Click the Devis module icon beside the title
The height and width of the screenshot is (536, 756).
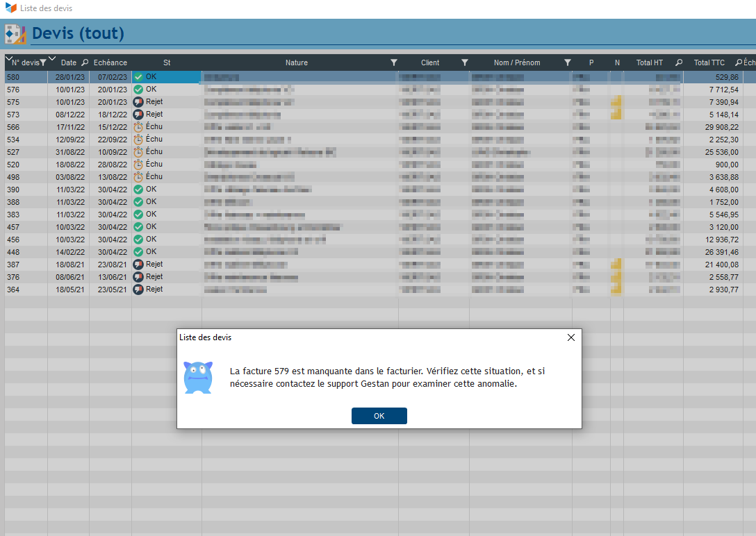[15, 34]
